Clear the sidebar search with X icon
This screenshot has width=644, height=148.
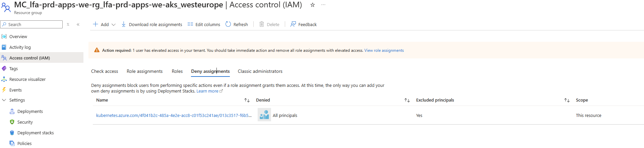point(68,24)
